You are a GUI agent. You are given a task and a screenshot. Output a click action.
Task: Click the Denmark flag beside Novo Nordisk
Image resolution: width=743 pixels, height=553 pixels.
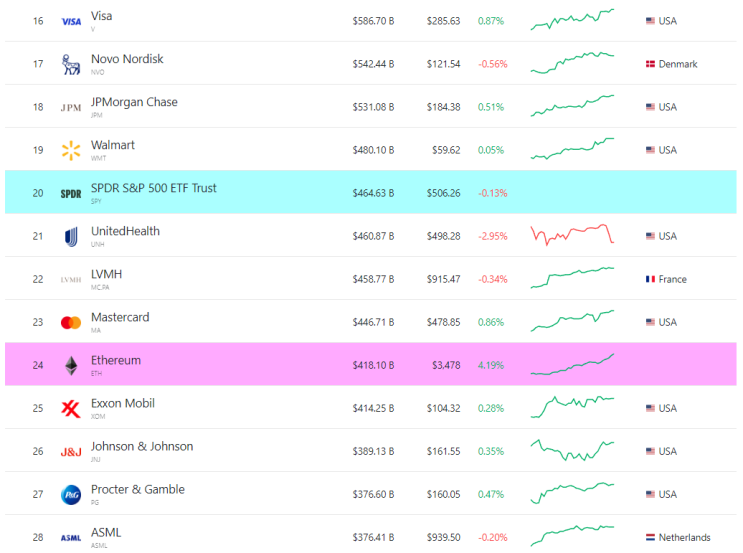650,64
